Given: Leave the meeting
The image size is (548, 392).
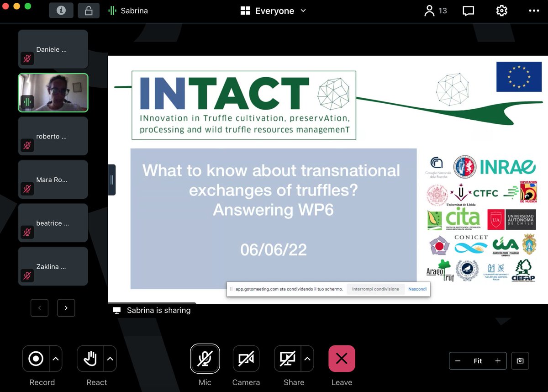Looking at the screenshot, I should pos(342,359).
